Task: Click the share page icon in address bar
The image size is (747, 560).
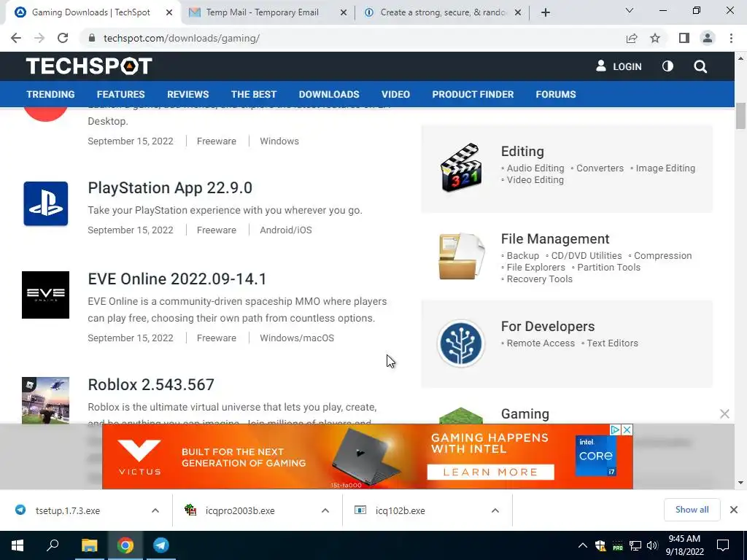Action: pyautogui.click(x=632, y=38)
